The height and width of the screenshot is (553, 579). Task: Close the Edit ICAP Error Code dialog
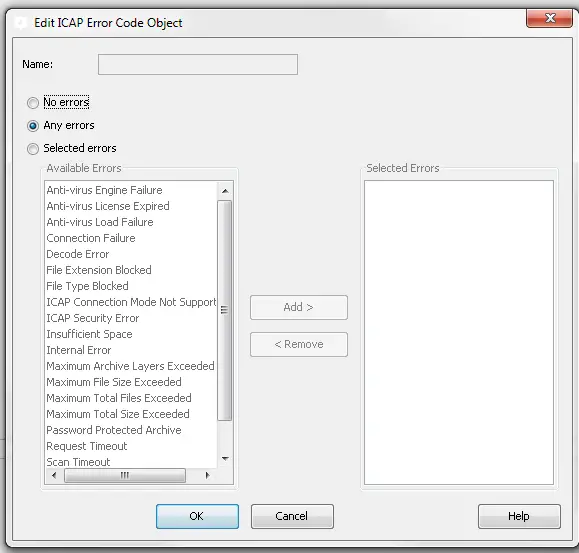(x=549, y=18)
